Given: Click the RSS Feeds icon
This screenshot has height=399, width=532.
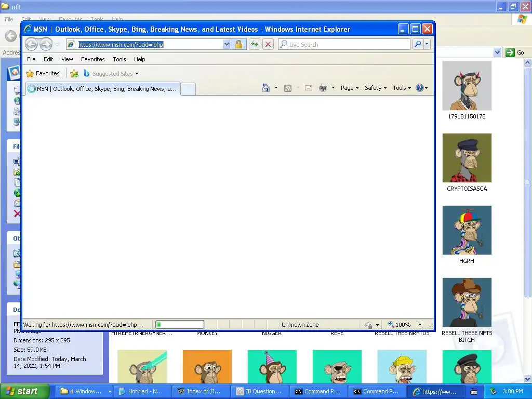Looking at the screenshot, I should 288,88.
